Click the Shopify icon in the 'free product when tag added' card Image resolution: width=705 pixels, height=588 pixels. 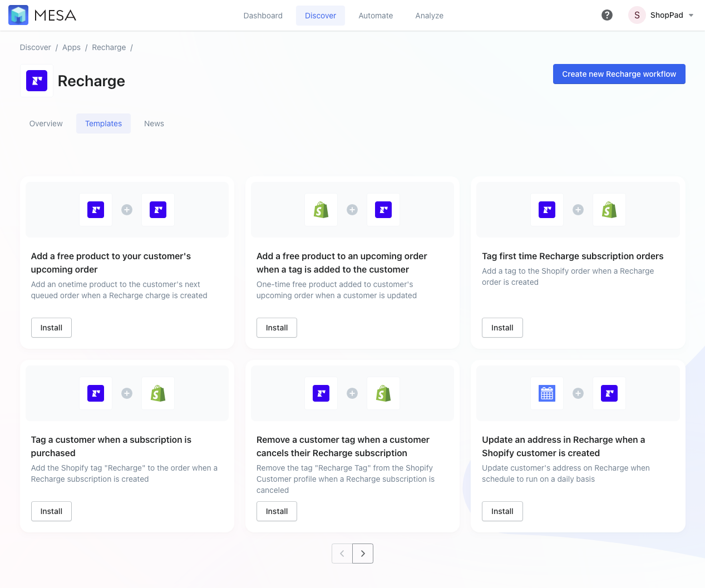coord(321,210)
